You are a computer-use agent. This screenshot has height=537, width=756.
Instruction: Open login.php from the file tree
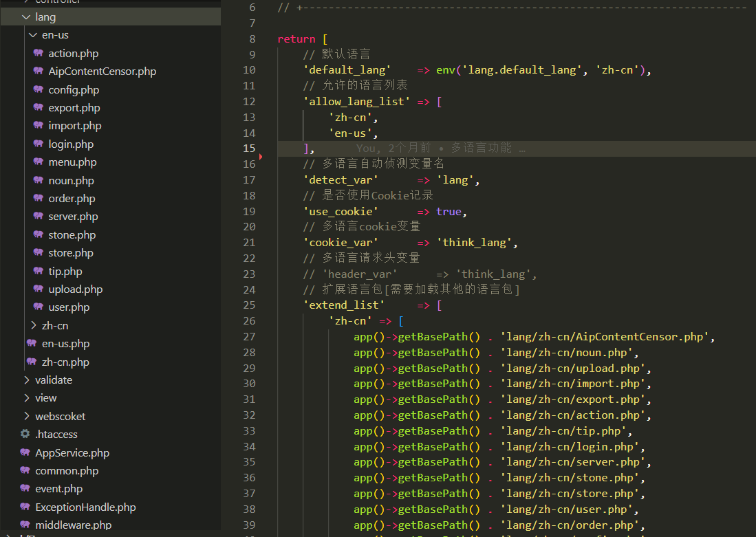pyautogui.click(x=71, y=144)
